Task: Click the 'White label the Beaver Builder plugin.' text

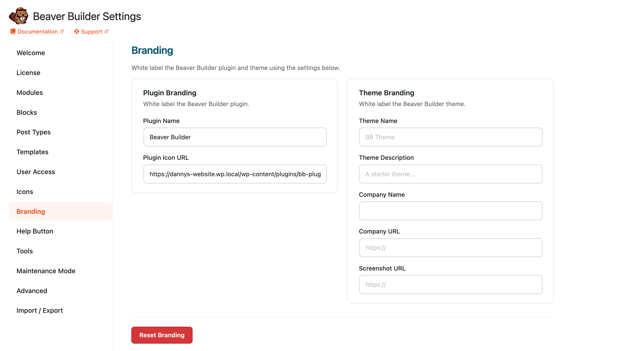Action: coord(196,104)
